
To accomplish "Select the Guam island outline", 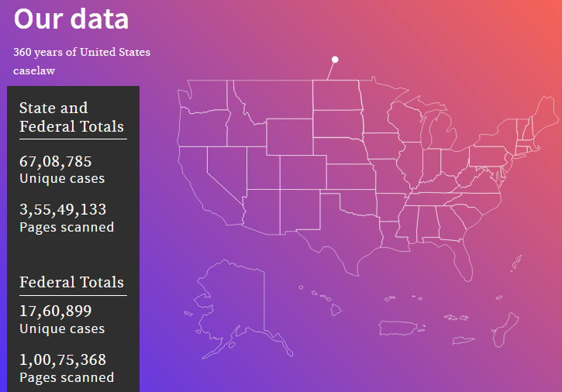I will pos(505,330).
